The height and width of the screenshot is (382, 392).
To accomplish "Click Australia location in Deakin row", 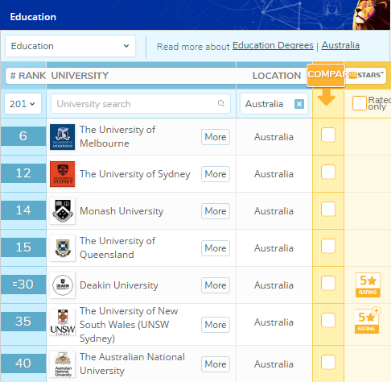I will (x=274, y=285).
